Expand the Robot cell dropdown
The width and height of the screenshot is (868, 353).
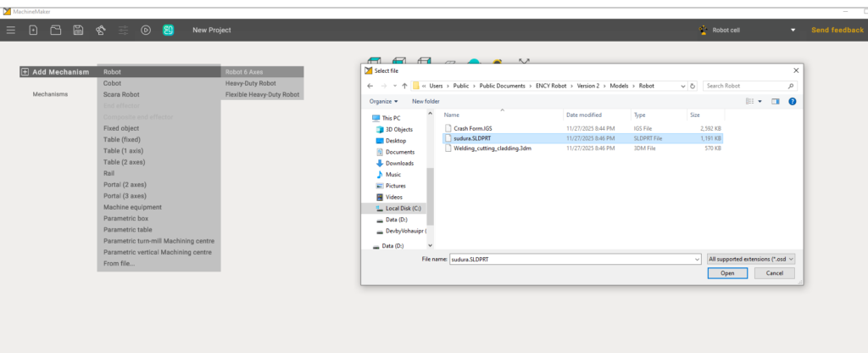click(793, 30)
